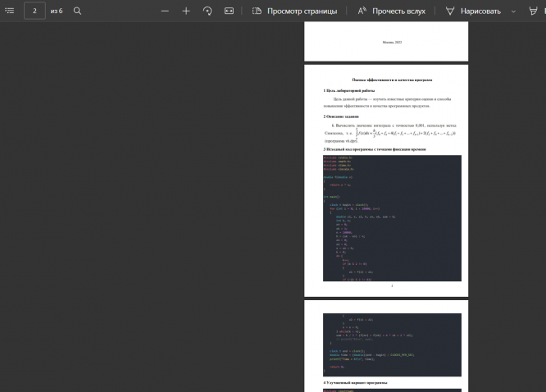Start Прочесть вслух read aloud

[398, 11]
